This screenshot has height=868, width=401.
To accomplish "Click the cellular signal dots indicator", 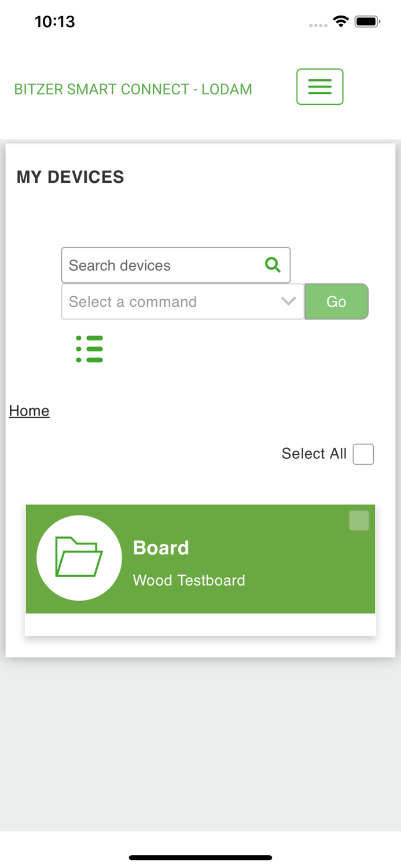I will [x=319, y=25].
